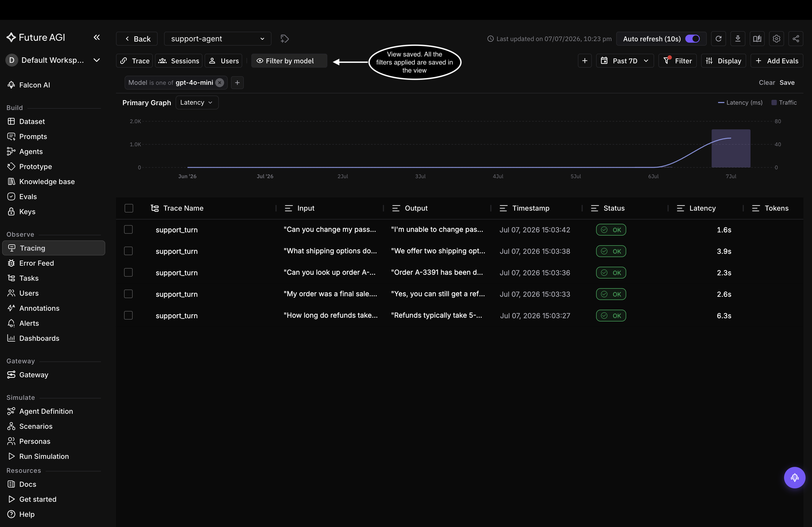Toggle the Traffic series in graph legend
This screenshot has width=812, height=527.
784,102
